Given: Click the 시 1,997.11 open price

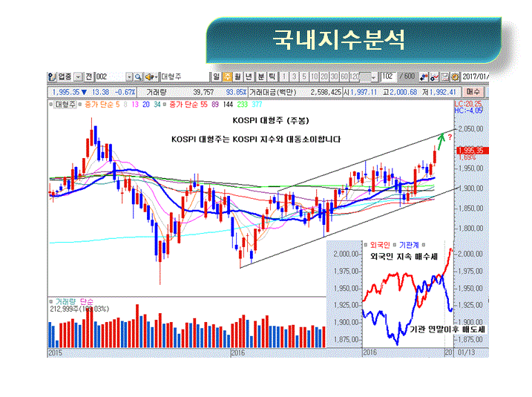Looking at the screenshot, I should pos(361,92).
